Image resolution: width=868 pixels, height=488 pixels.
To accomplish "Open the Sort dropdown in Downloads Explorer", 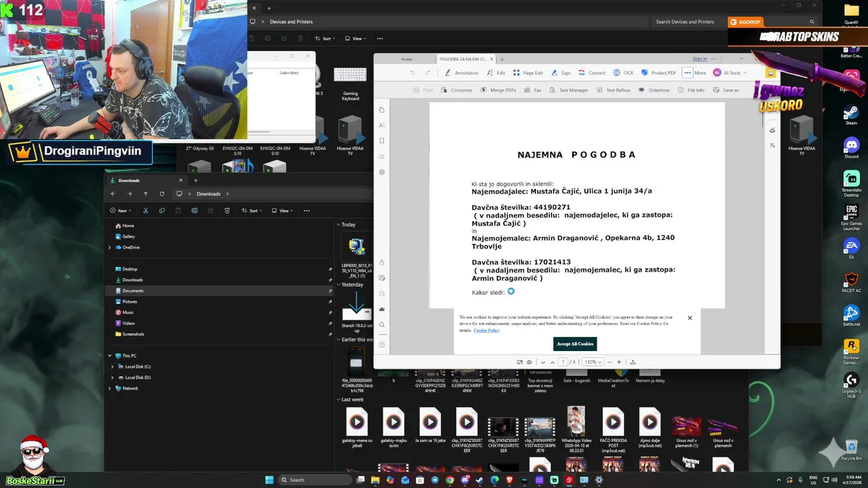I will 252,211.
